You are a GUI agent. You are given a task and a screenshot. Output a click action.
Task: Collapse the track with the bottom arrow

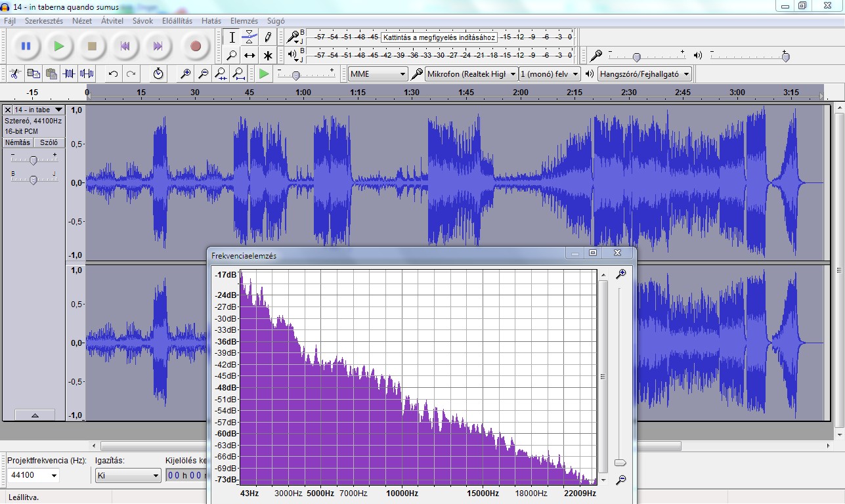(x=34, y=415)
